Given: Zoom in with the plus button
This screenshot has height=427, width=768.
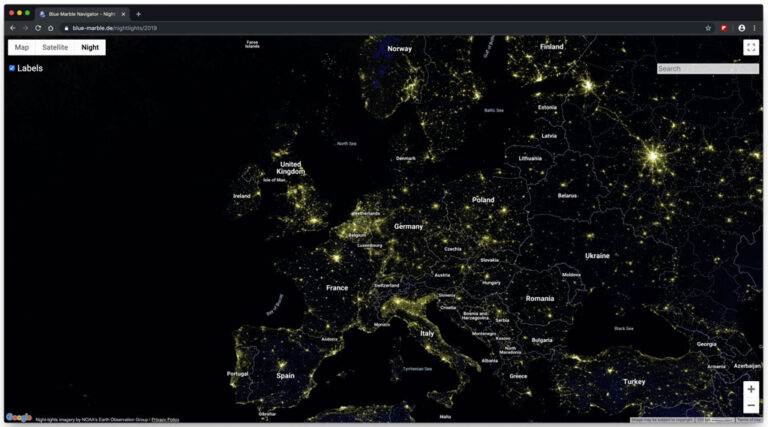Looking at the screenshot, I should tap(751, 389).
